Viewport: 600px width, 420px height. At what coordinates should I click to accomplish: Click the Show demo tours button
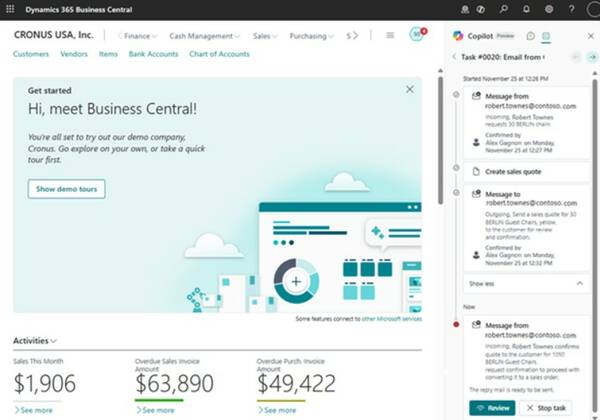click(x=66, y=188)
